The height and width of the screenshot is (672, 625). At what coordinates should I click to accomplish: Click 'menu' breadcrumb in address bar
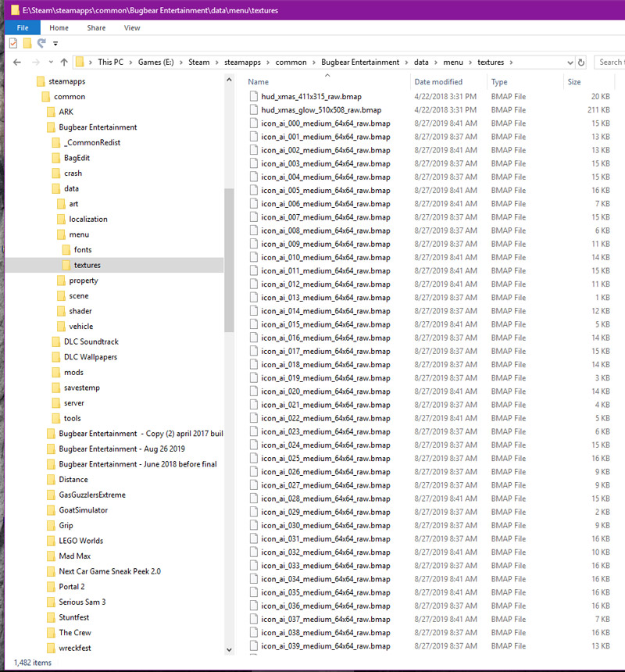pyautogui.click(x=453, y=63)
